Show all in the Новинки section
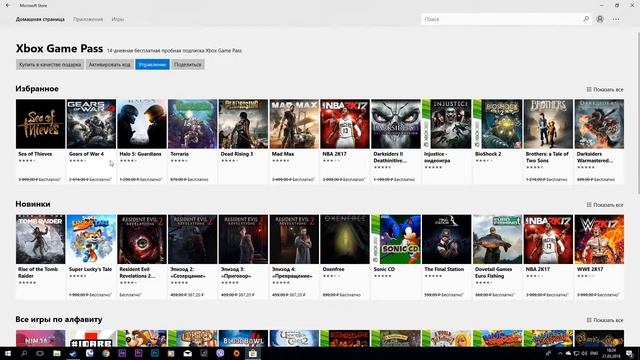Screen dimensions: 640x360 605,205
